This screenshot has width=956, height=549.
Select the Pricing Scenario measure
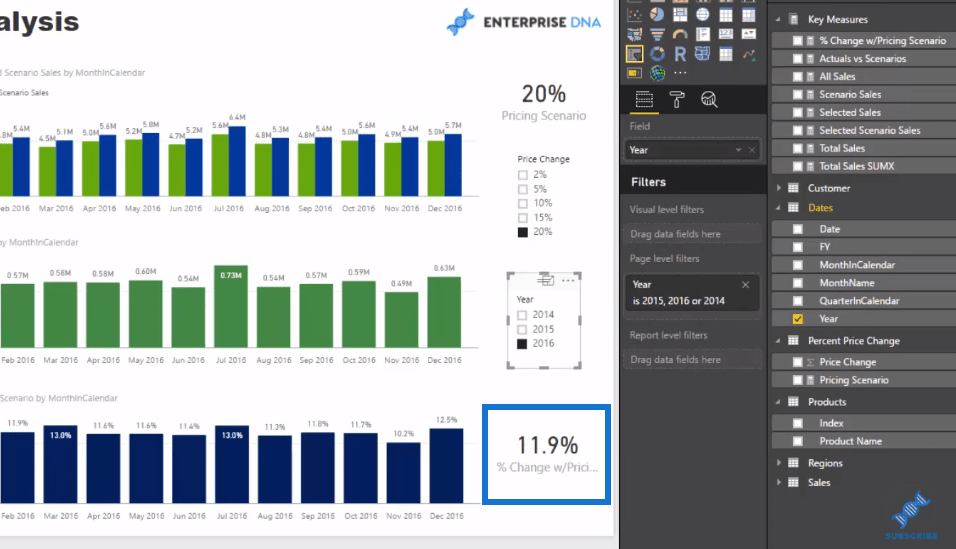(x=854, y=380)
